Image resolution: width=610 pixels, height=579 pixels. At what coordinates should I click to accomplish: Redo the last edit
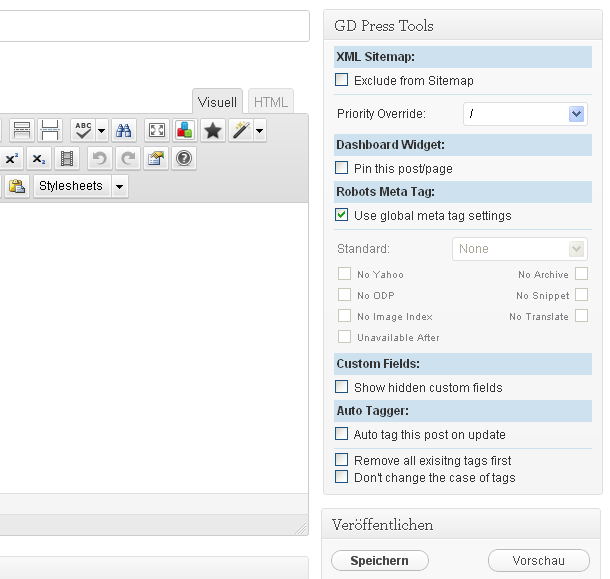[128, 158]
